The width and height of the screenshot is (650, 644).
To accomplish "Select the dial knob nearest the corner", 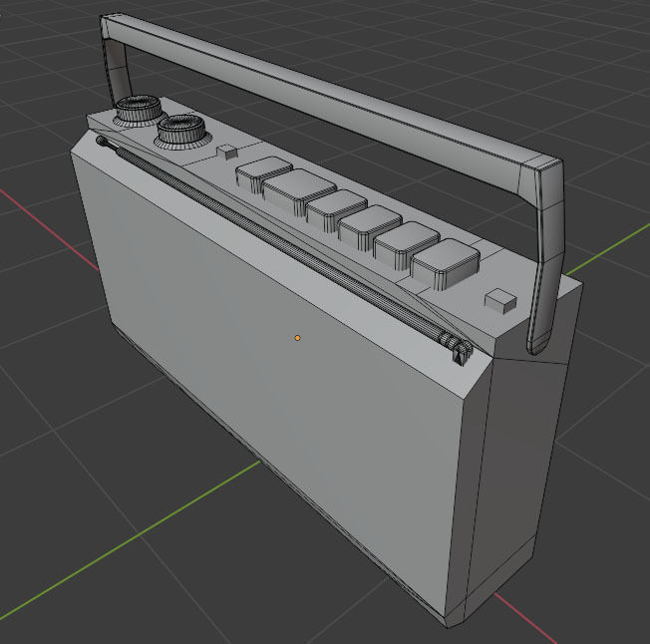I will 138,110.
